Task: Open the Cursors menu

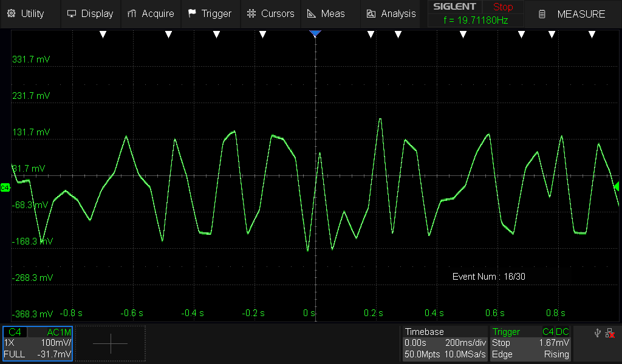Action: point(271,14)
